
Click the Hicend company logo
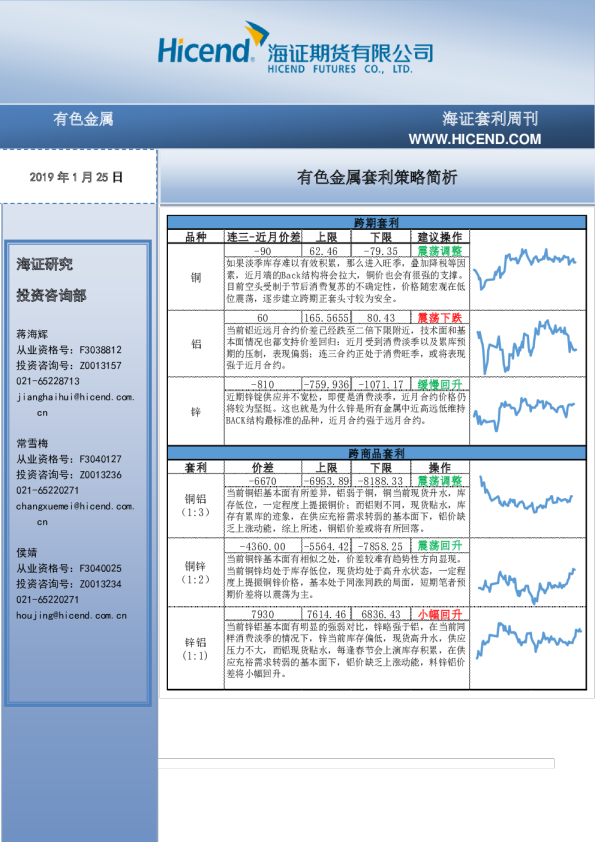(295, 48)
